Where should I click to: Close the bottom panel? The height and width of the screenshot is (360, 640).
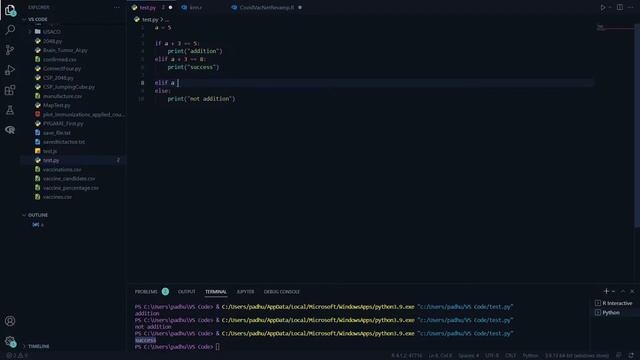tap(632, 291)
